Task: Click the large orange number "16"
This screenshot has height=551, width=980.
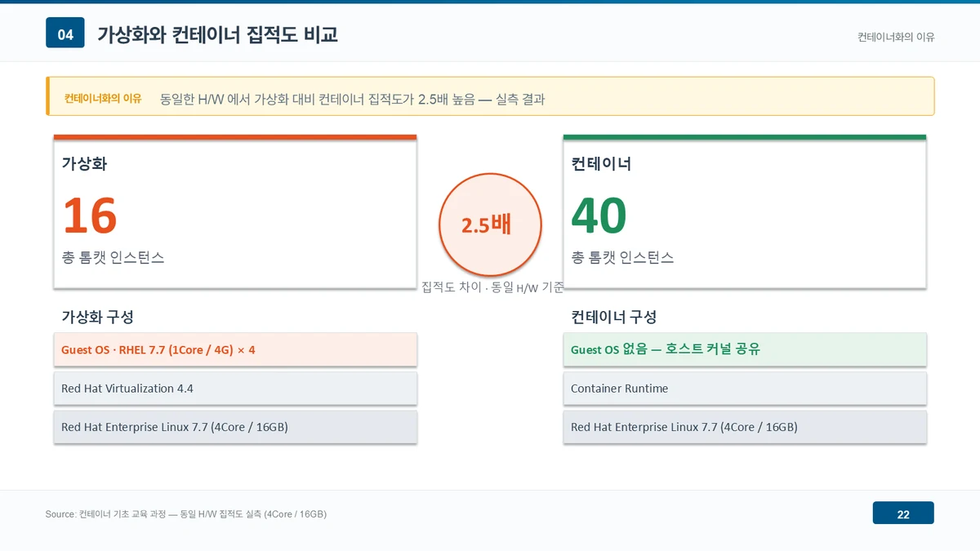Action: pos(90,216)
